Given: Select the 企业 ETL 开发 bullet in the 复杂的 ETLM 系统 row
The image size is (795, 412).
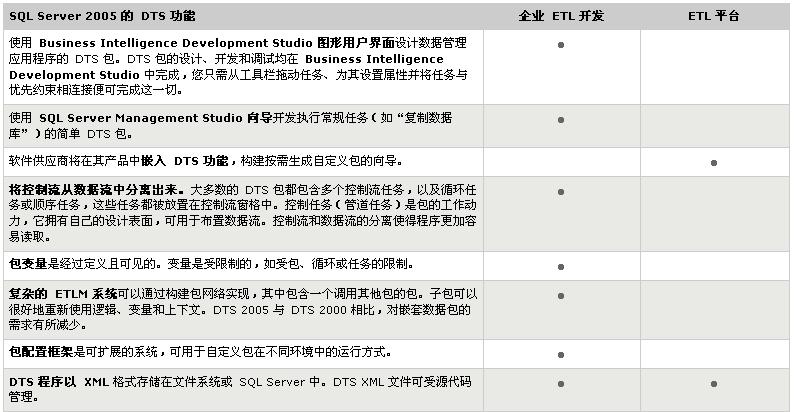Looking at the screenshot, I should click(561, 295).
